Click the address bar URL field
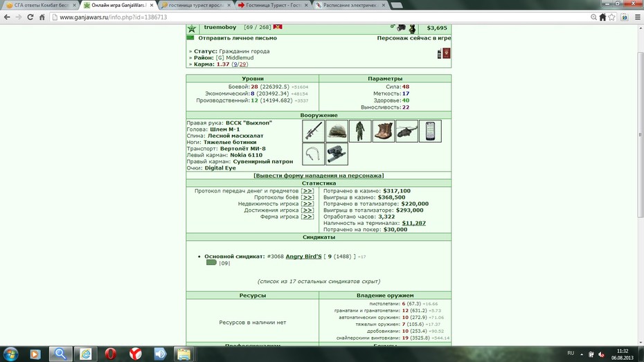 tap(321, 17)
